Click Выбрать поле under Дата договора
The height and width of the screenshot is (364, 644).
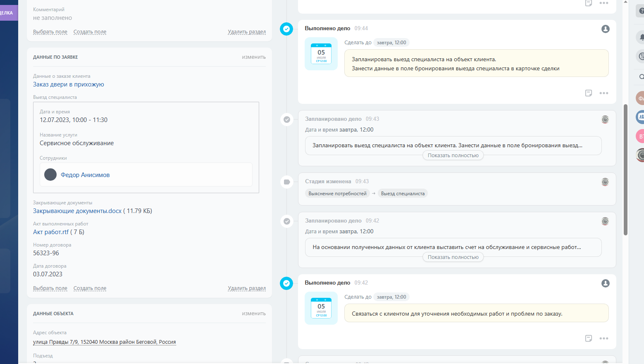[50, 288]
